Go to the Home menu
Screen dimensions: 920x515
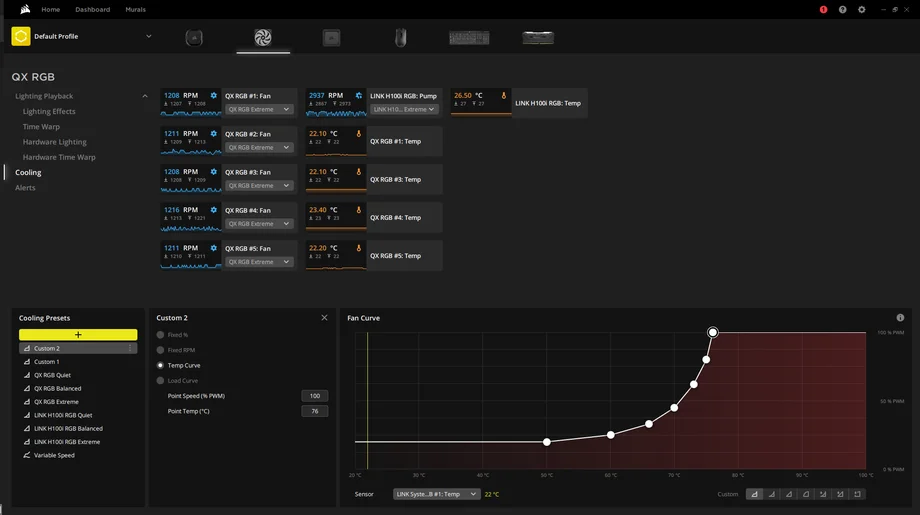50,9
